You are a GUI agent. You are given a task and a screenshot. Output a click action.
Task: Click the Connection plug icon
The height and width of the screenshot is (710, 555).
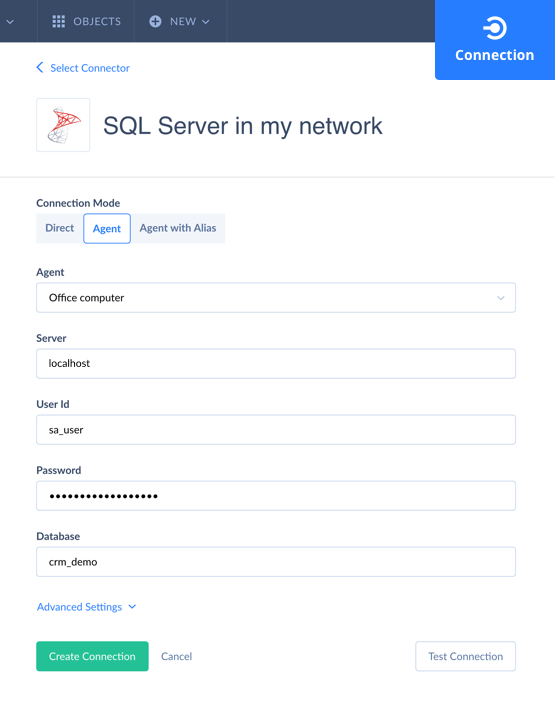[494, 28]
